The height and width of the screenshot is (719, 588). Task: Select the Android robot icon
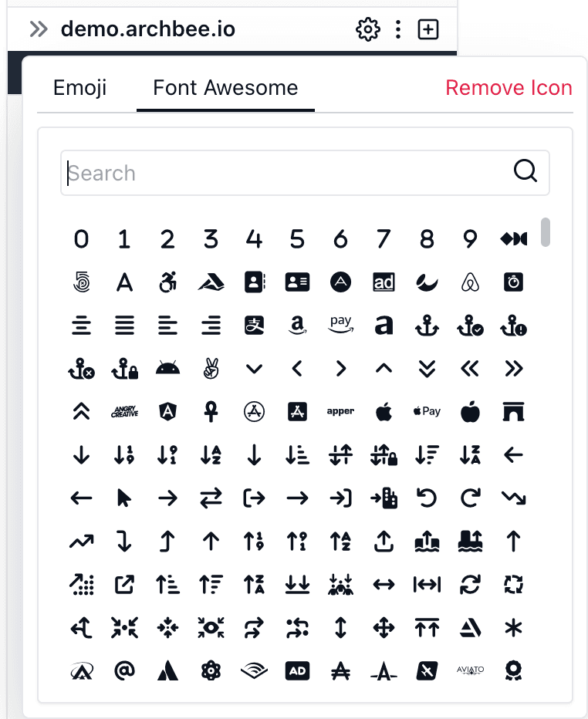pyautogui.click(x=168, y=368)
